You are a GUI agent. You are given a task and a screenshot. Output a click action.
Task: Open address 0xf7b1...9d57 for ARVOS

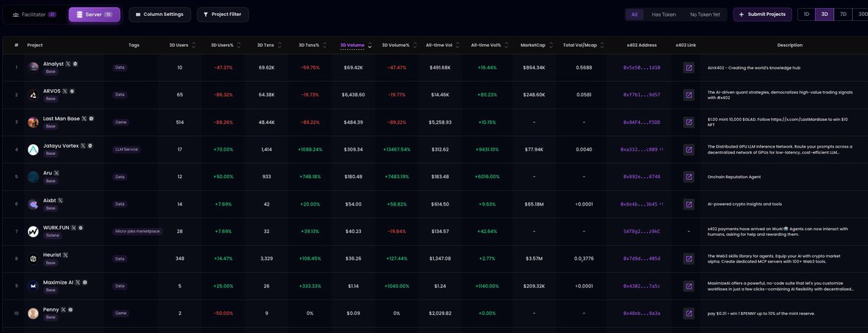coord(642,95)
